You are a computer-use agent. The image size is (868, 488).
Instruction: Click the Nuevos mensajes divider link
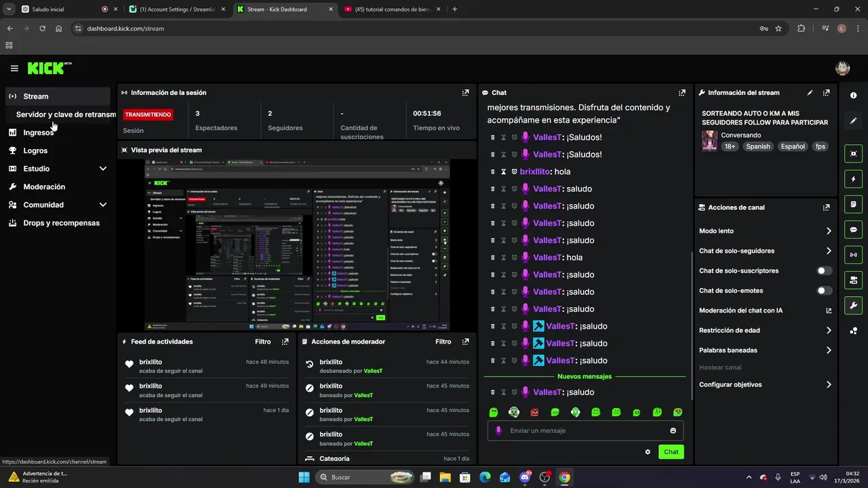pyautogui.click(x=584, y=376)
